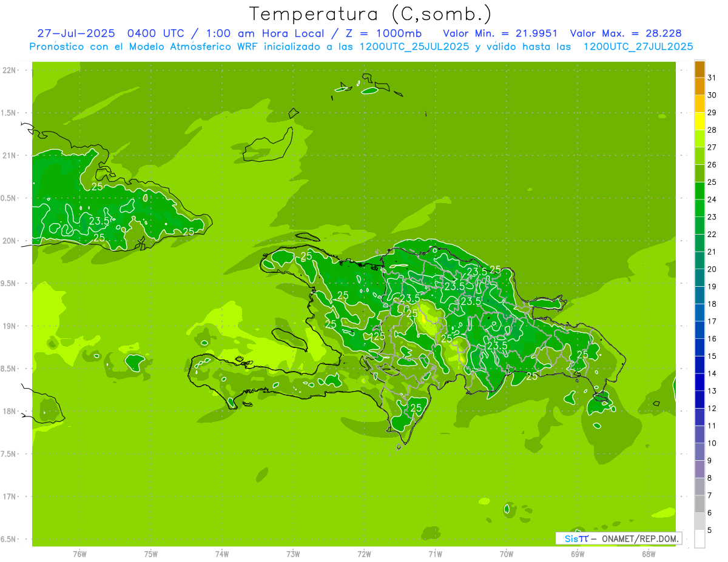This screenshot has width=728, height=562.
Task: Click the "22" legend value
Action: [712, 234]
